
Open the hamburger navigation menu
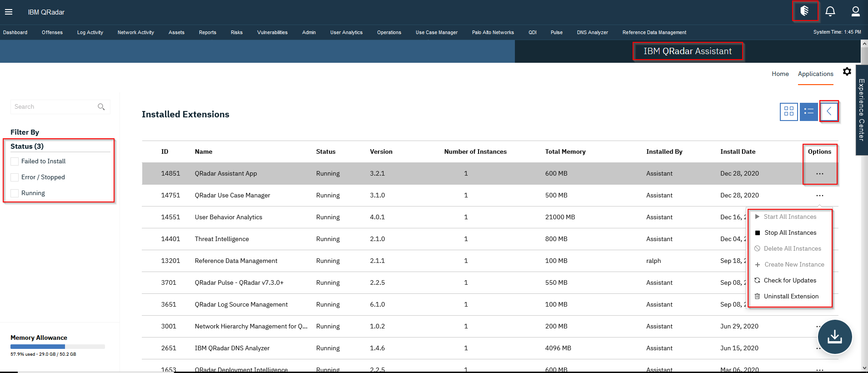point(9,12)
